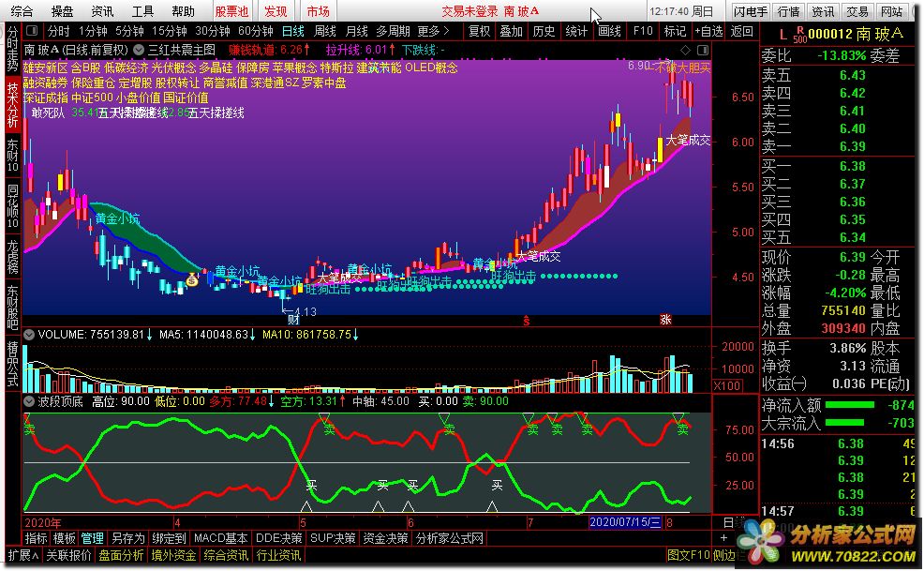Open 图文F10 at bottom right
This screenshot has width=924, height=571.
coord(688,555)
